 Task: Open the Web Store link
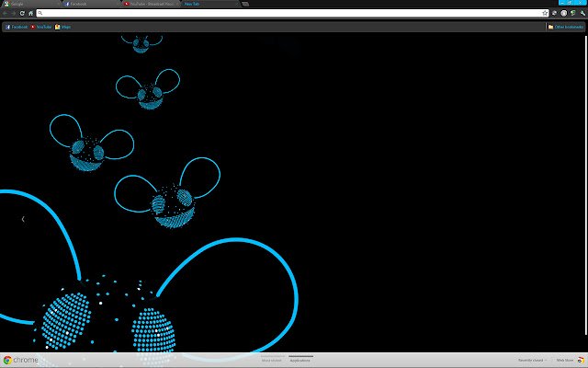[x=564, y=360]
